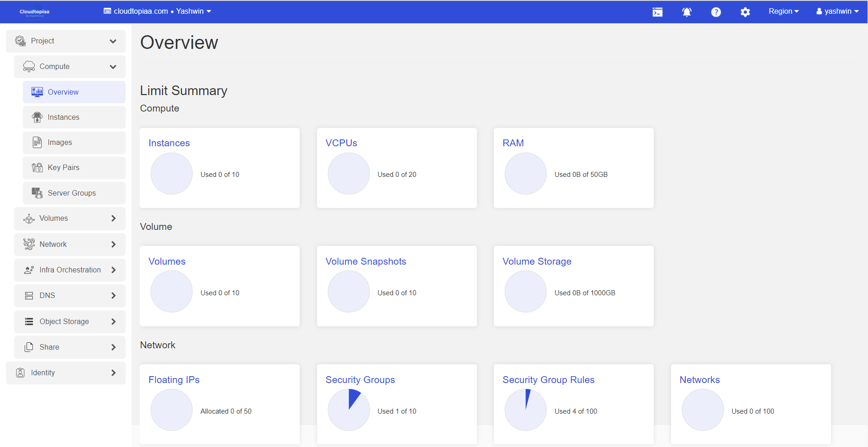
Task: Open the console terminal icon in header
Action: (x=657, y=12)
